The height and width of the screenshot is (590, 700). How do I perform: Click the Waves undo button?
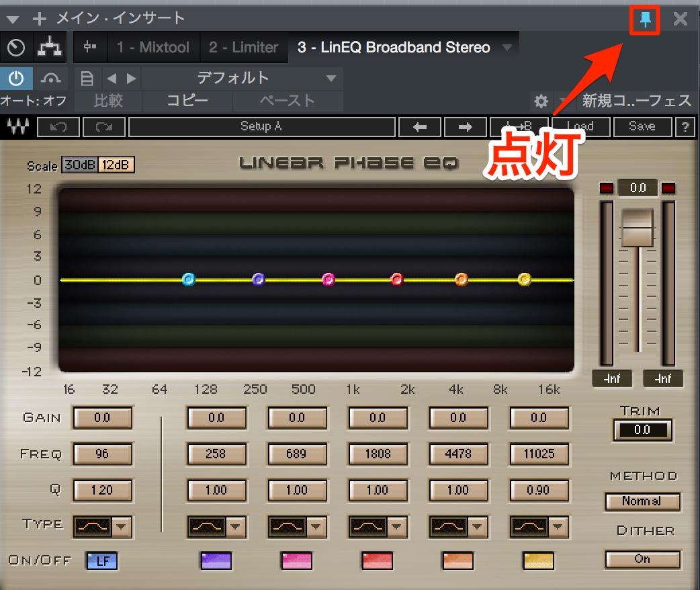(x=58, y=127)
